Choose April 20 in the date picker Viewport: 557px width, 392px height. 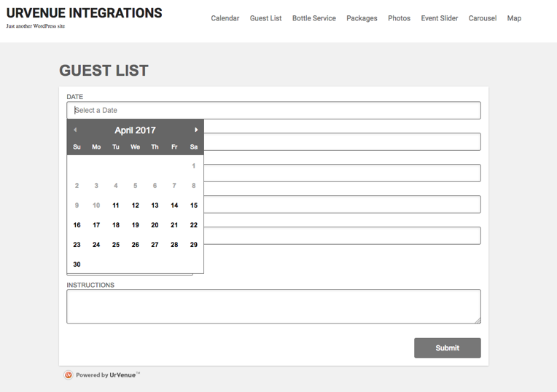pyautogui.click(x=155, y=225)
